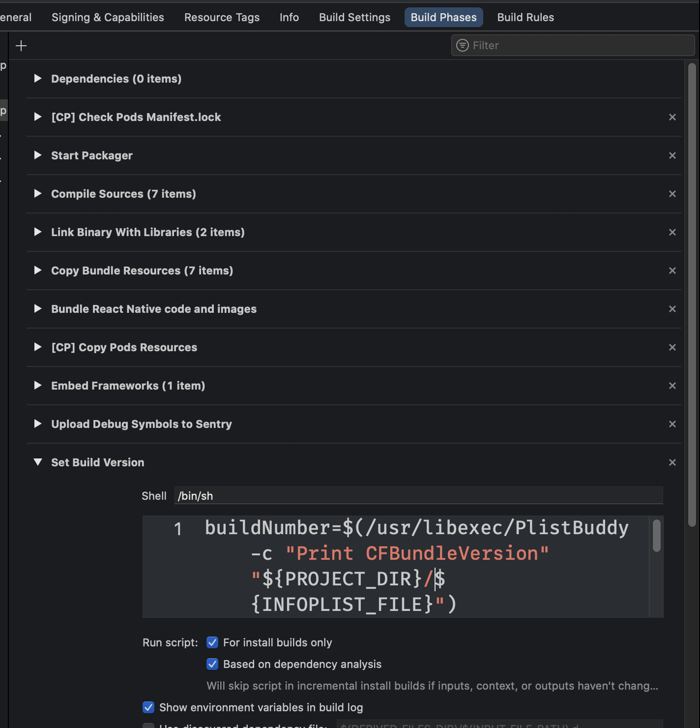This screenshot has width=700, height=728.
Task: Toggle Based on dependency analysis checkbox
Action: point(212,664)
